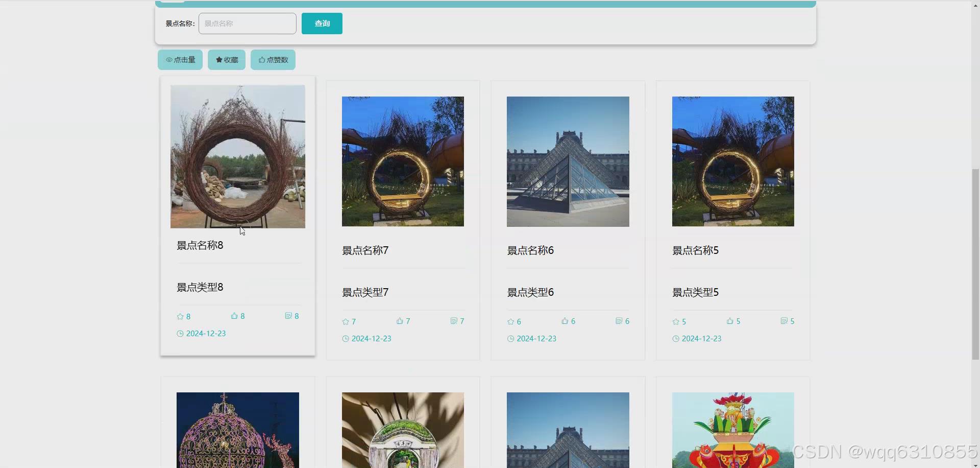Click 景点类型8 text
The height and width of the screenshot is (468, 980).
coord(200,287)
